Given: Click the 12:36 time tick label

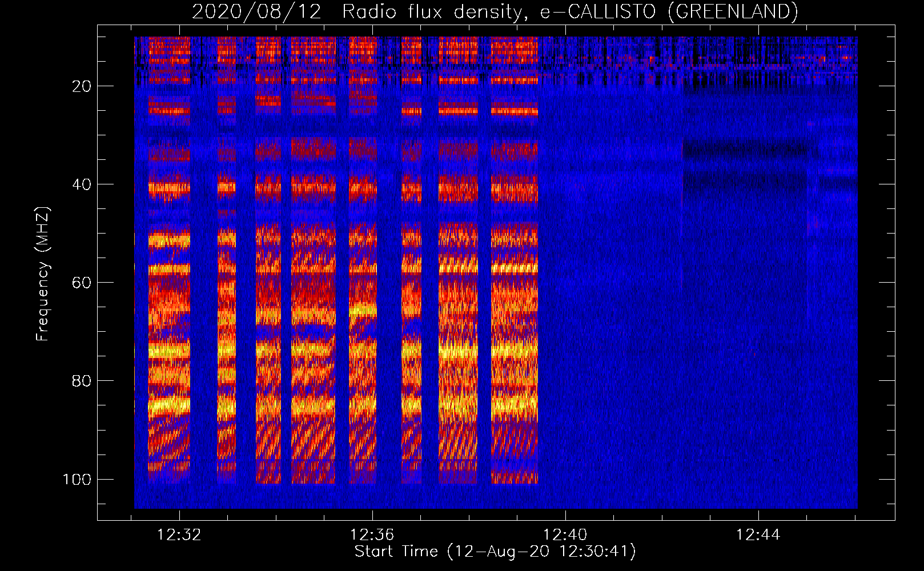Looking at the screenshot, I should pyautogui.click(x=372, y=535).
